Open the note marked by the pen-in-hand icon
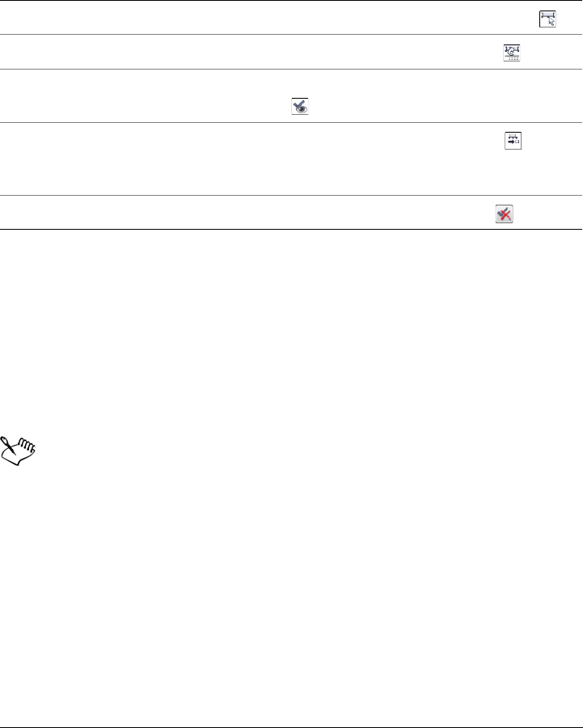This screenshot has width=583, height=728. point(18,451)
